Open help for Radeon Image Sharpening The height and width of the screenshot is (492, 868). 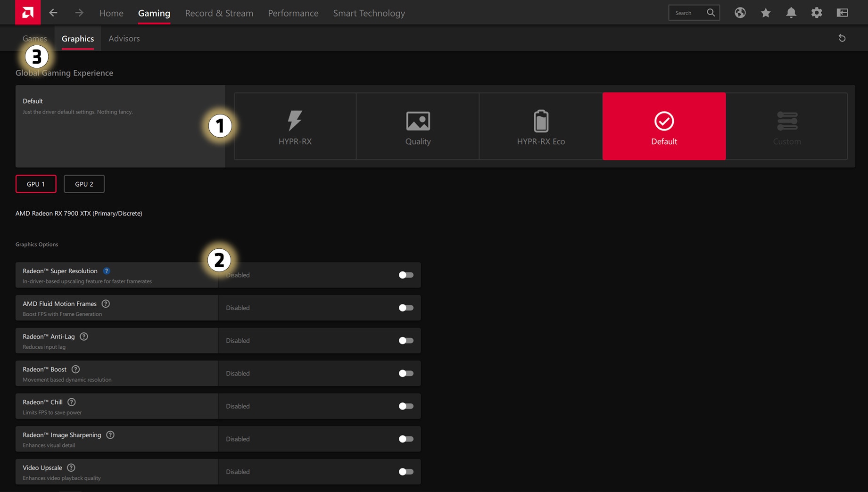(x=110, y=435)
